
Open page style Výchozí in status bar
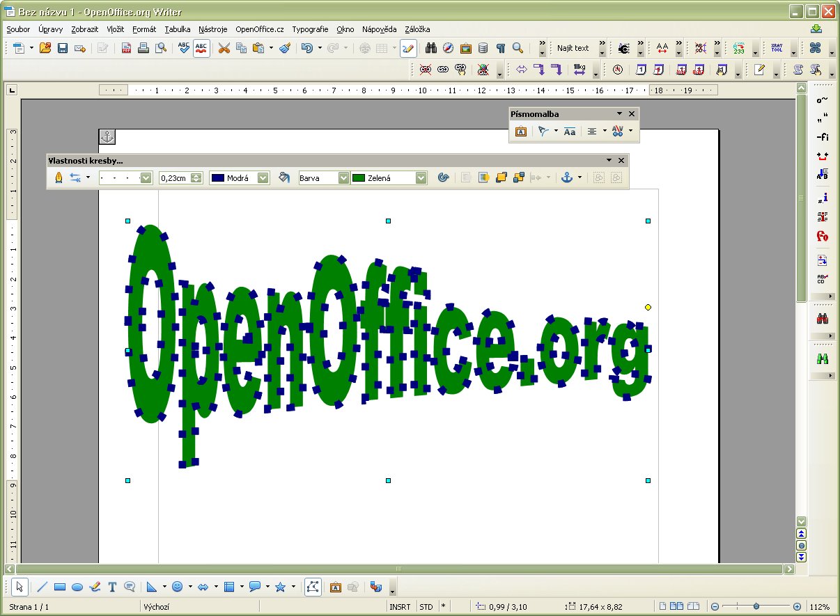coord(157,607)
